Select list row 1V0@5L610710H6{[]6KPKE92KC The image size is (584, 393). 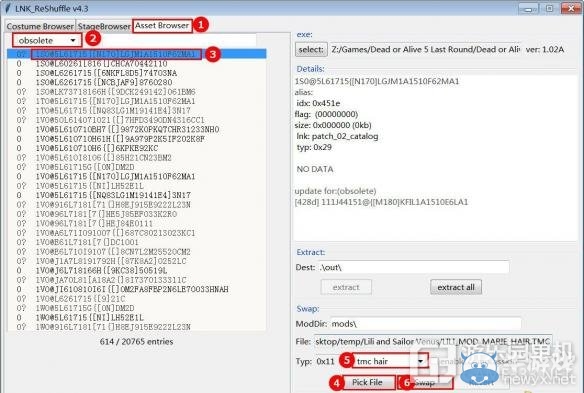(137, 148)
